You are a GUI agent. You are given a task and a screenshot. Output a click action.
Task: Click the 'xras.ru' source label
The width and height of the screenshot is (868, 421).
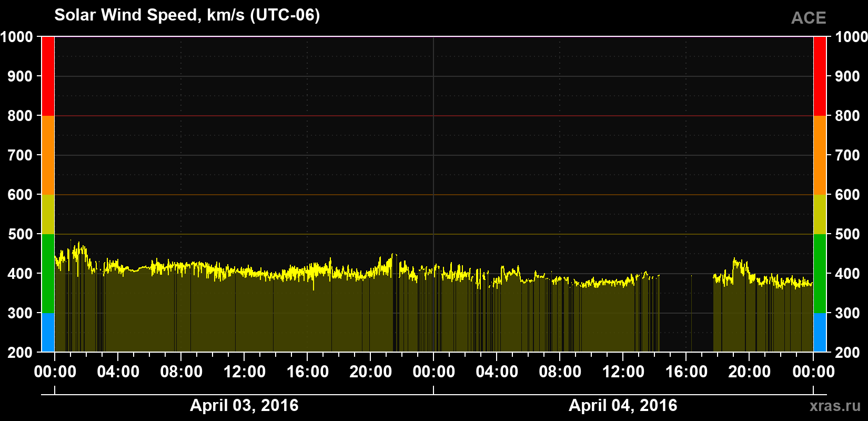835,406
